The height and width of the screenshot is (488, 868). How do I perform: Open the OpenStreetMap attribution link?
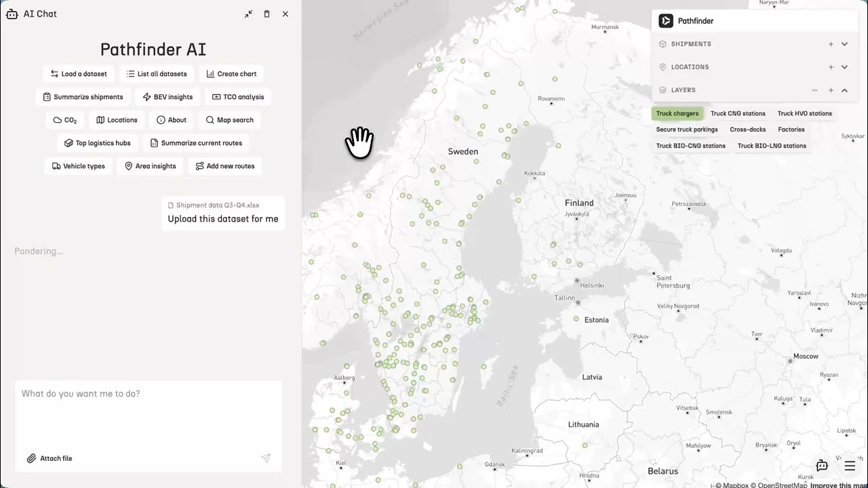(x=779, y=485)
